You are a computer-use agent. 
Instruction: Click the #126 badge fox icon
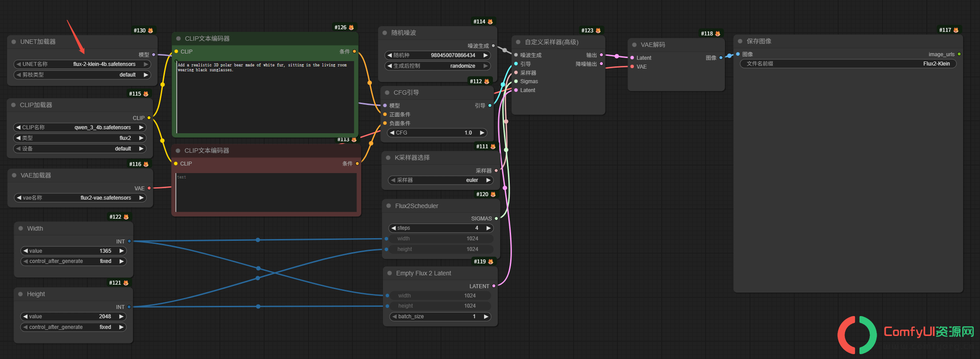click(351, 27)
